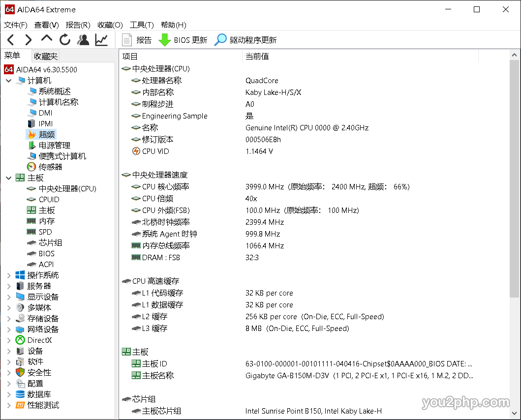Image resolution: width=521 pixels, height=420 pixels.
Task: Click the scrollbar up arrow
Action: point(514,55)
